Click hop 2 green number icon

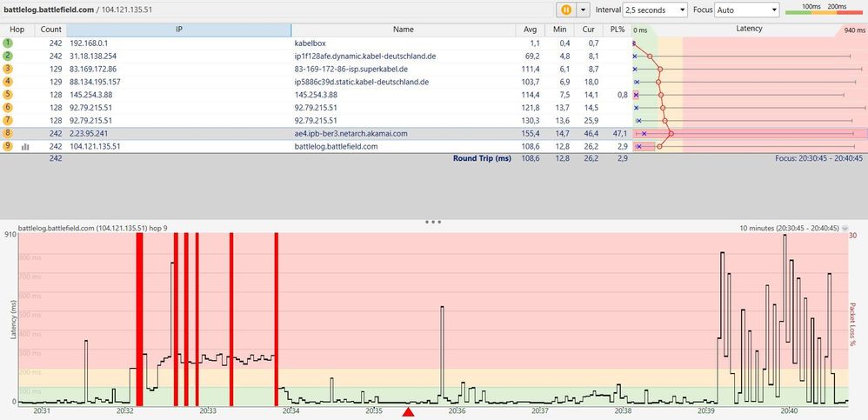(x=7, y=56)
